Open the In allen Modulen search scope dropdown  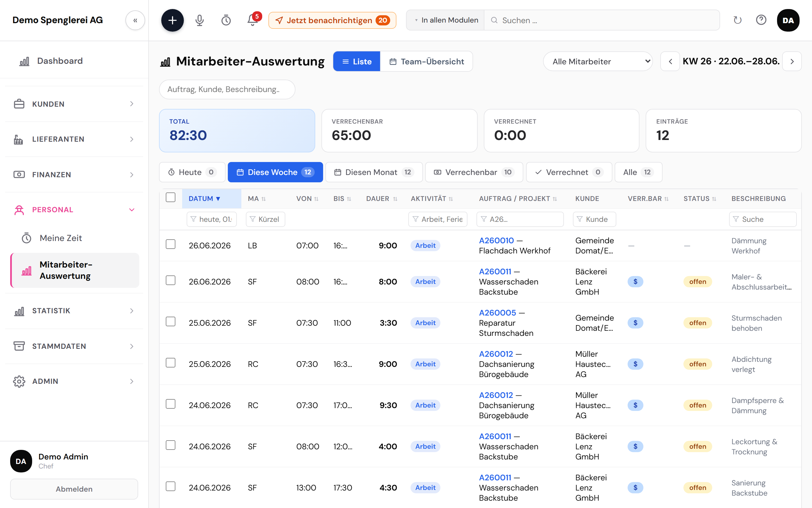coord(445,20)
